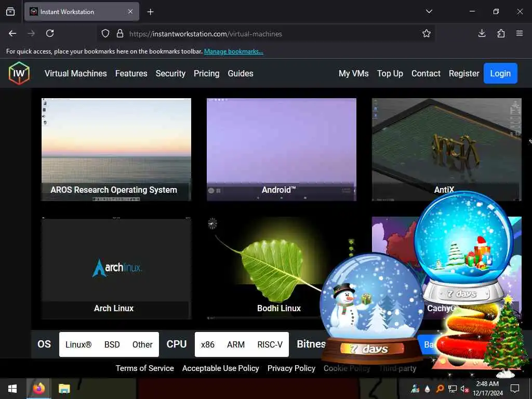Open the Terms of Service link
532x399 pixels.
[145, 368]
